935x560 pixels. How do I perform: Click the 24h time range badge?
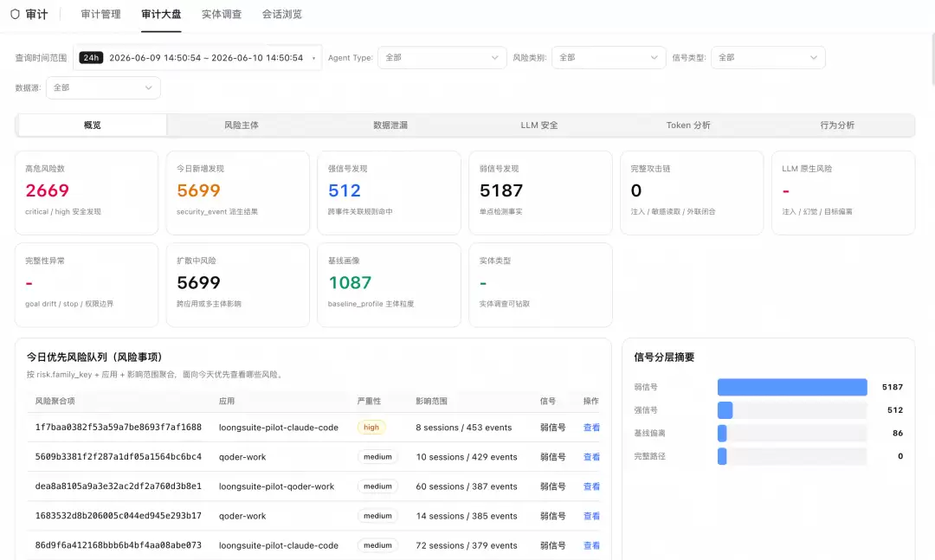point(91,58)
